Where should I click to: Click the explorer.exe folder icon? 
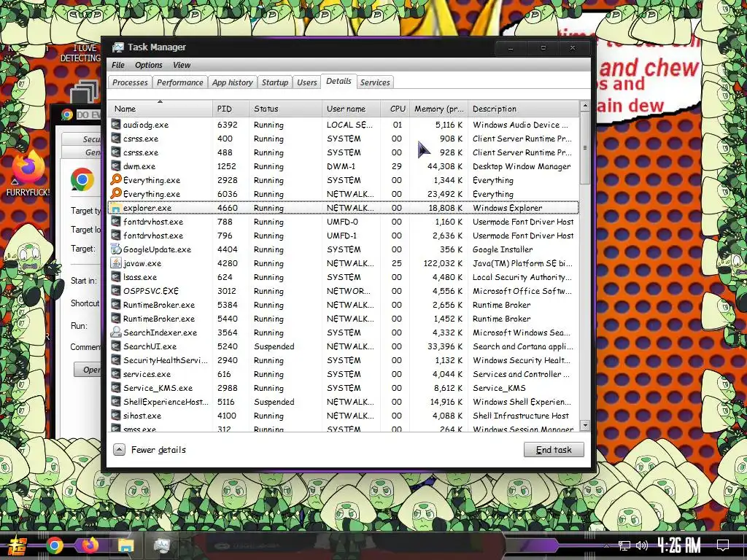(116, 208)
